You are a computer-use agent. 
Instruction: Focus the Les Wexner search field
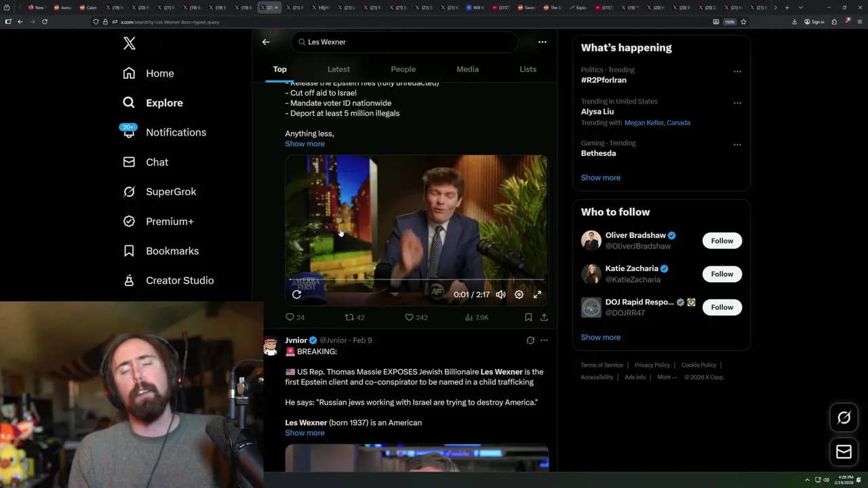pos(405,42)
